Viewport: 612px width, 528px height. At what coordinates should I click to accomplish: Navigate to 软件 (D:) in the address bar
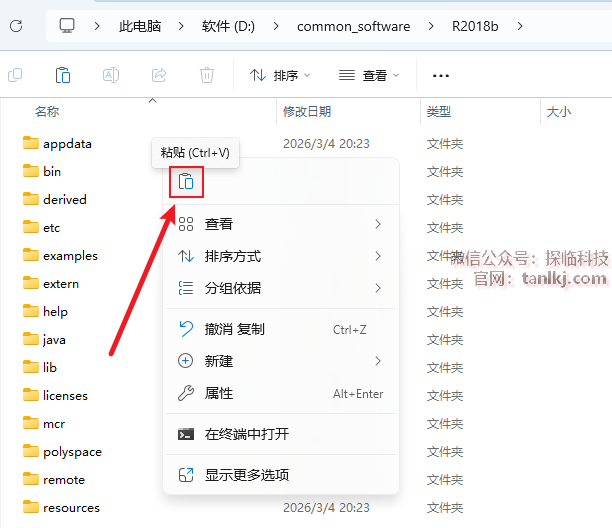coord(228,26)
